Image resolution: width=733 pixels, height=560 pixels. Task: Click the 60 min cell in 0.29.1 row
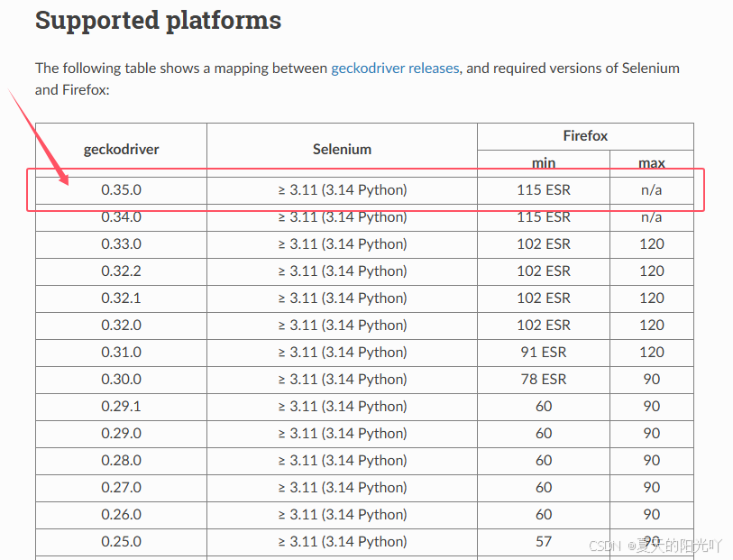pyautogui.click(x=544, y=406)
